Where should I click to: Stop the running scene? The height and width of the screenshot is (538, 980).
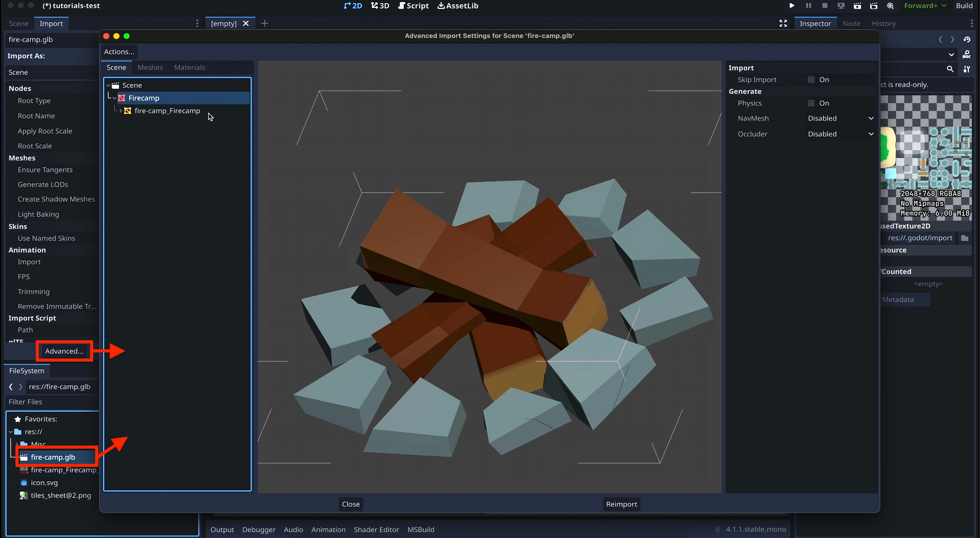(824, 5)
